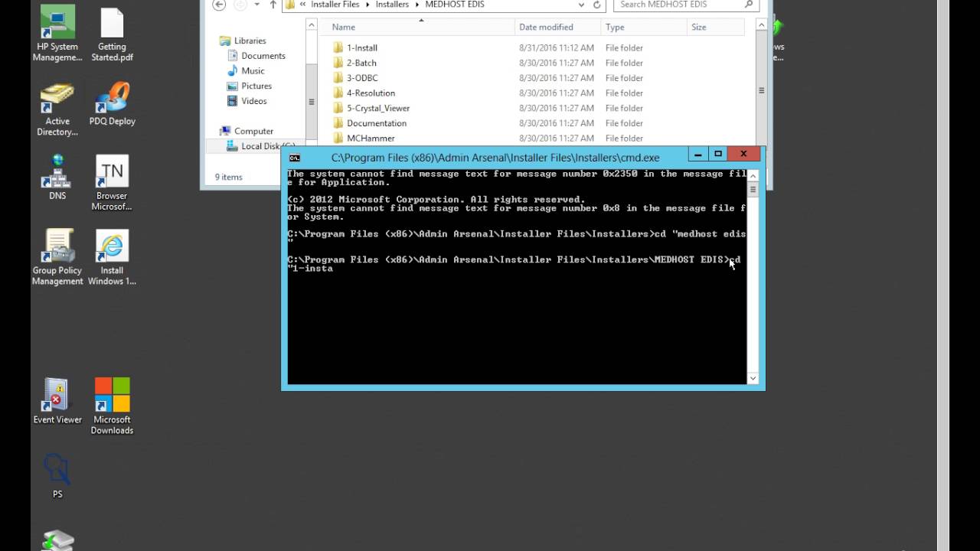Click navigation pane scrollbar up arrow
Viewport: 980px width, 551px height.
point(312,25)
